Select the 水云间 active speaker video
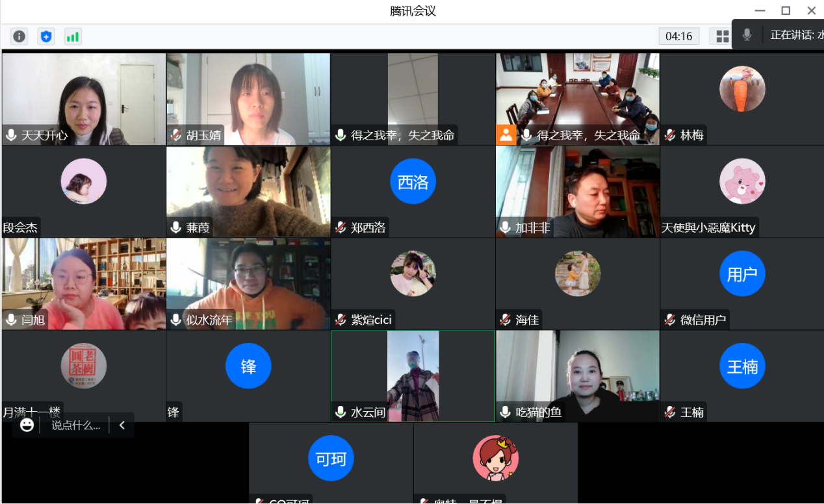Image resolution: width=824 pixels, height=504 pixels. (413, 376)
